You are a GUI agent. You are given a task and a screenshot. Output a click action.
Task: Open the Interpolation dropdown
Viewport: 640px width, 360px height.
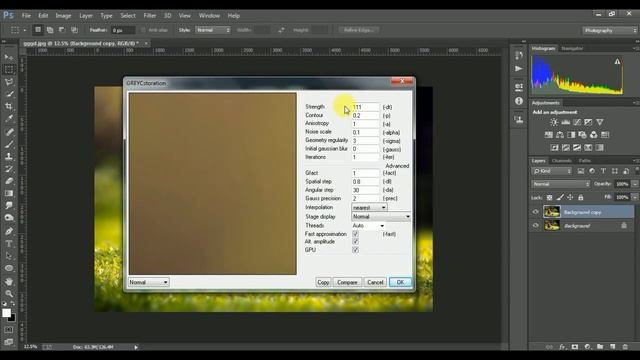(369, 207)
